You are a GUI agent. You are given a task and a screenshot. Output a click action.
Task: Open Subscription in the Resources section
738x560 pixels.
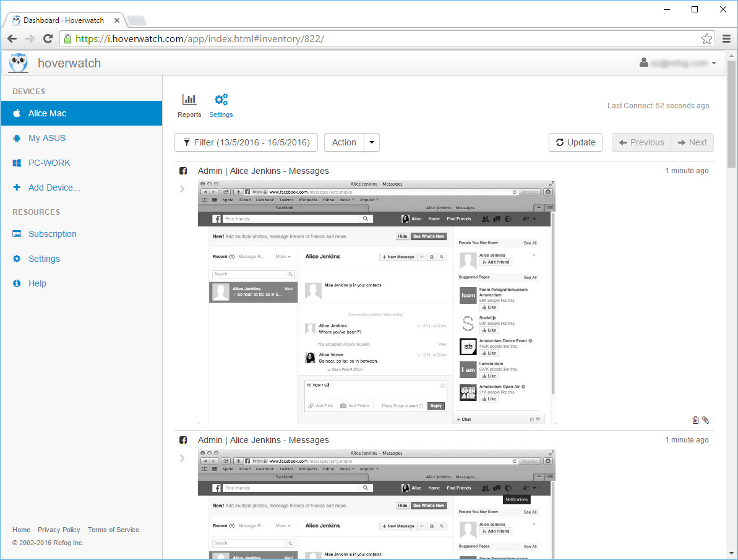53,234
